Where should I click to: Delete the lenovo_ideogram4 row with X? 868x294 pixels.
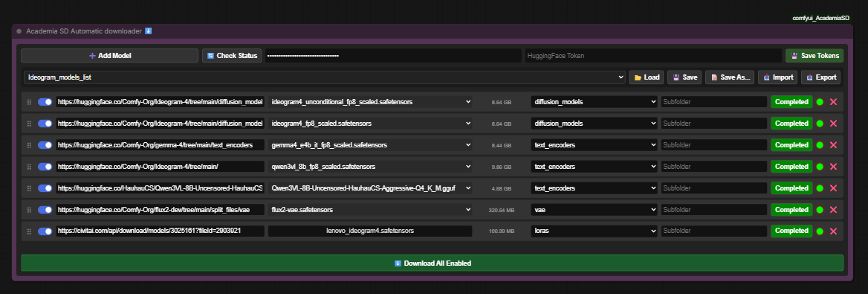(x=833, y=231)
